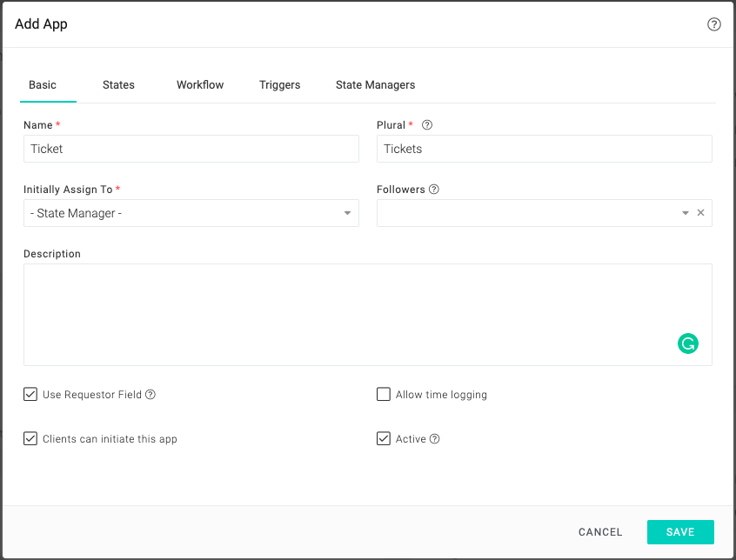Open the Workflow tab
Image resolution: width=736 pixels, height=560 pixels.
(200, 85)
